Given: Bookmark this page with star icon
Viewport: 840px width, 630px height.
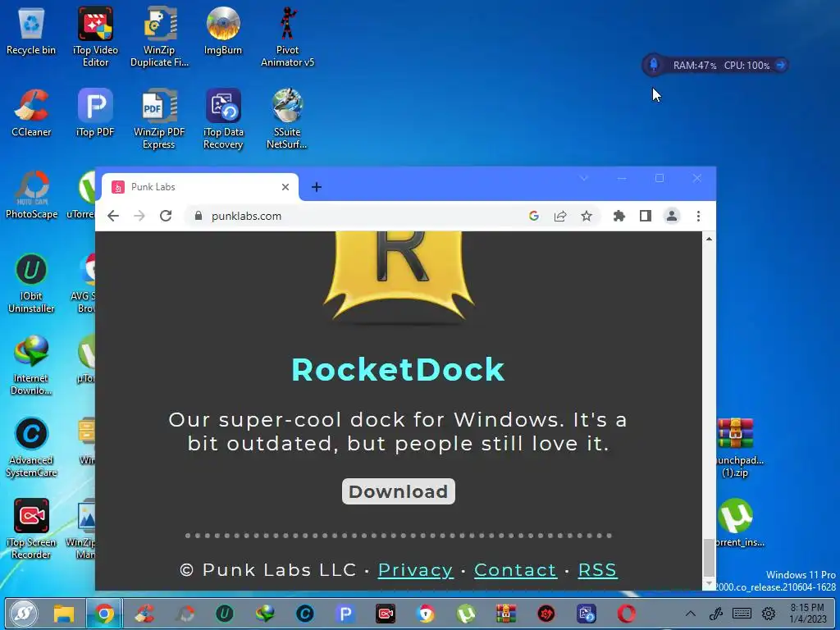Looking at the screenshot, I should click(587, 216).
